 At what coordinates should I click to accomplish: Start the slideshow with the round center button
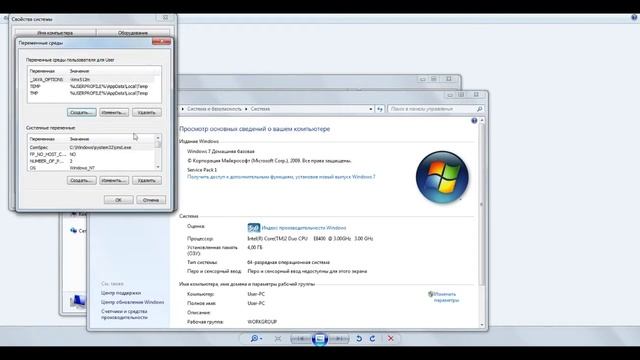pos(320,339)
